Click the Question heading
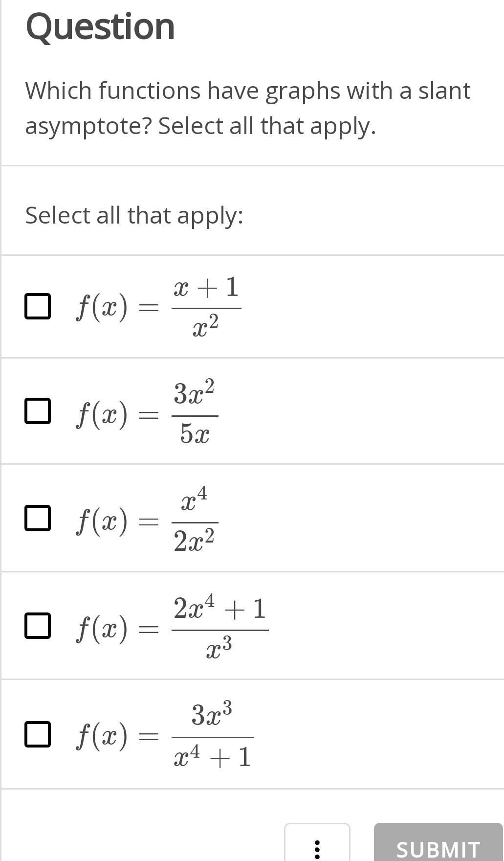This screenshot has height=861, width=504. coord(100,27)
